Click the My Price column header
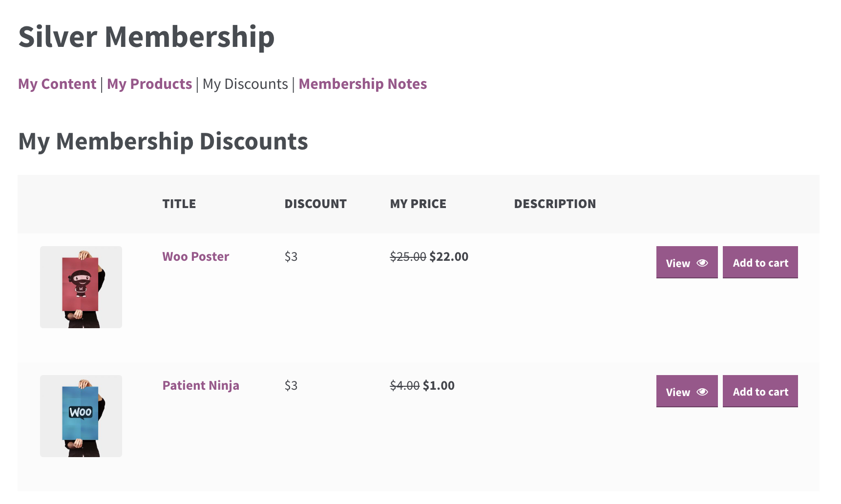 coord(418,204)
